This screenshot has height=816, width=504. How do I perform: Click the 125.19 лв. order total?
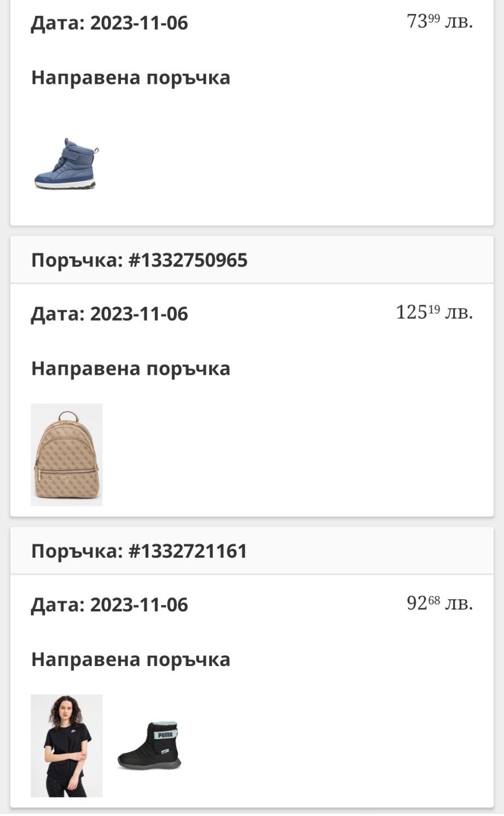434,313
